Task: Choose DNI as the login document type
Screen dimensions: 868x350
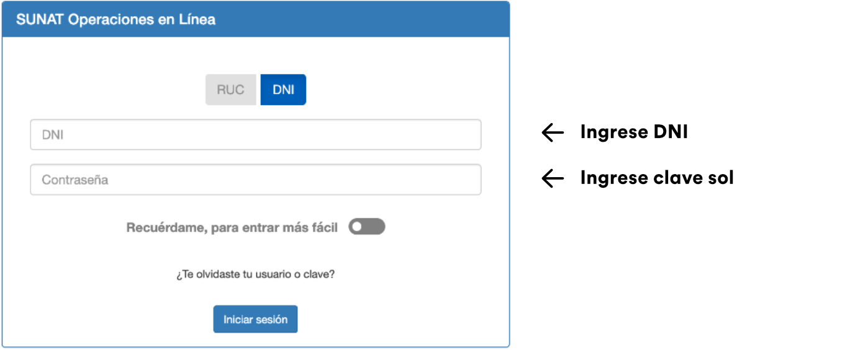Action: 283,90
